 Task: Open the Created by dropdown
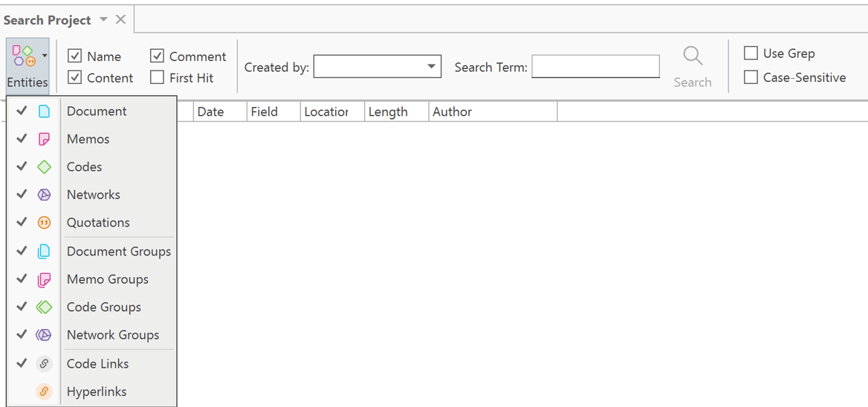(430, 67)
